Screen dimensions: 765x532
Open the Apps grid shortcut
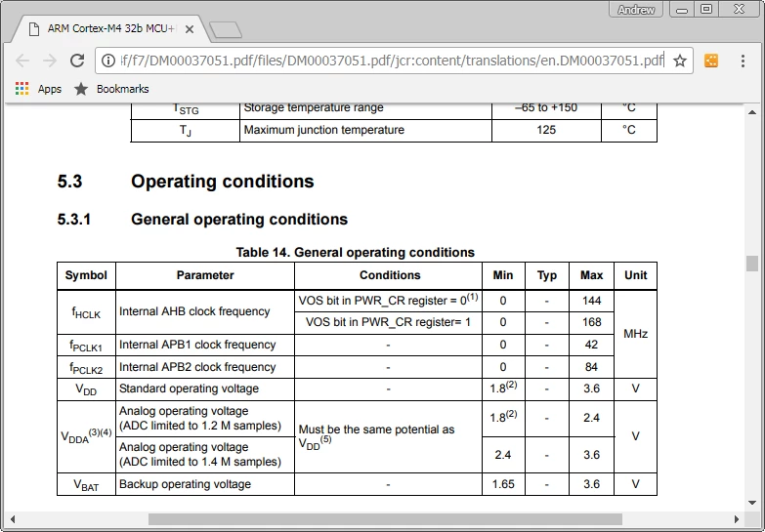[38, 89]
